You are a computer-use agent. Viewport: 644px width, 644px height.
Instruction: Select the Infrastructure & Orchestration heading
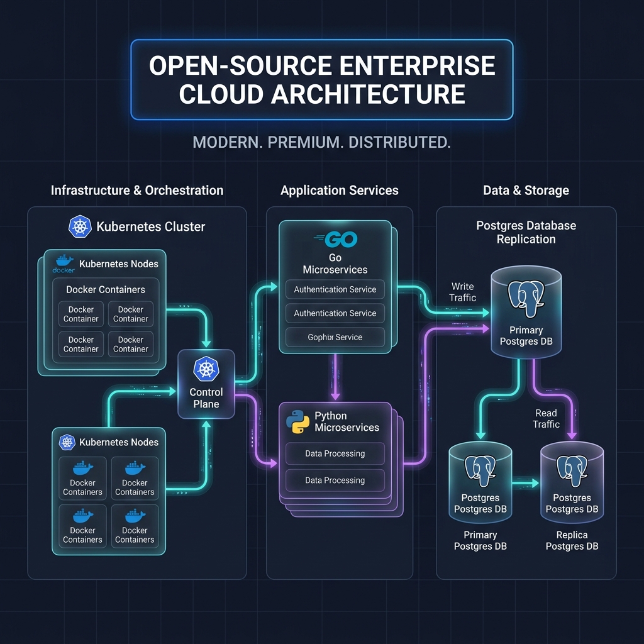coord(137,190)
